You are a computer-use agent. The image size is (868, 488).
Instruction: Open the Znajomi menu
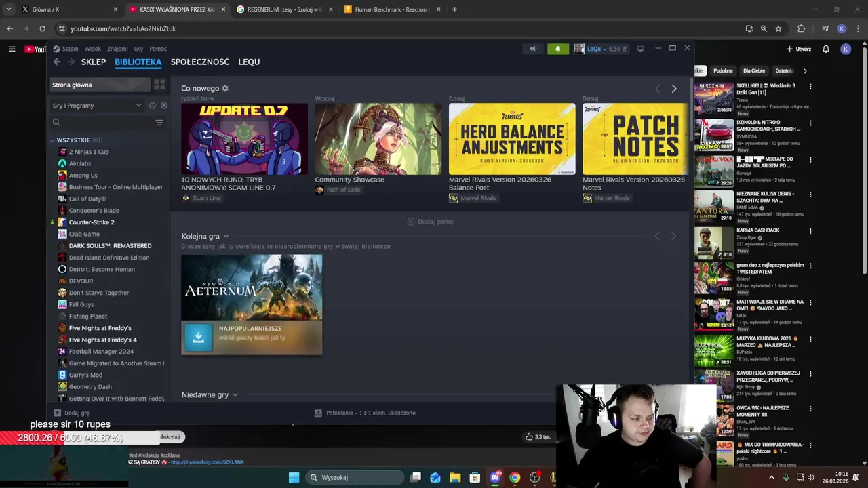[117, 49]
